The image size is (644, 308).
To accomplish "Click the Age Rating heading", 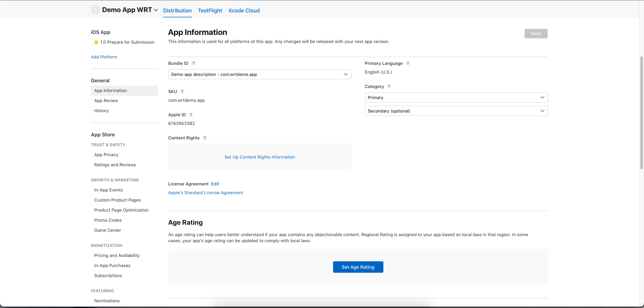I will [x=185, y=222].
